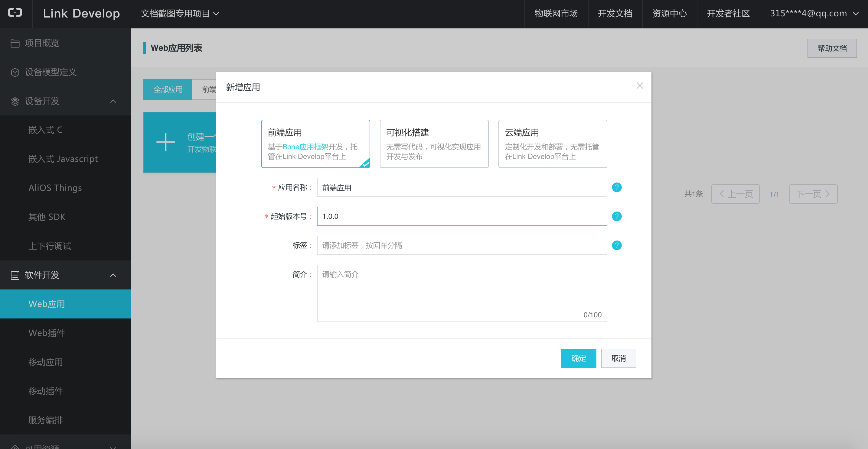Image resolution: width=868 pixels, height=449 pixels.
Task: Click the 确定 confirm button
Action: pyautogui.click(x=578, y=358)
